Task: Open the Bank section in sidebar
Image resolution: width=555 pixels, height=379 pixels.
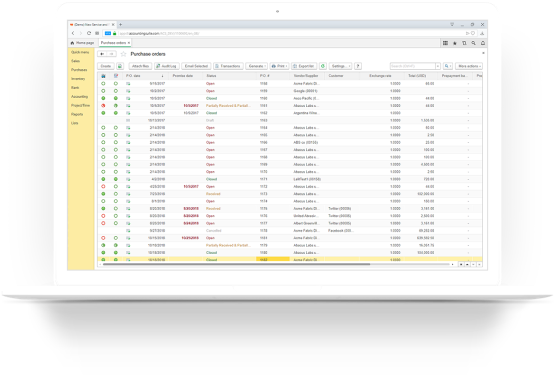Action: [75, 87]
